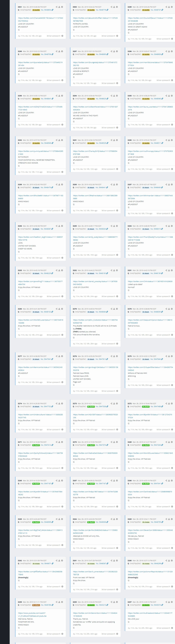Click the circular arrow icon on post 3267
The width and height of the screenshot is (175, 644).
(117, 480)
